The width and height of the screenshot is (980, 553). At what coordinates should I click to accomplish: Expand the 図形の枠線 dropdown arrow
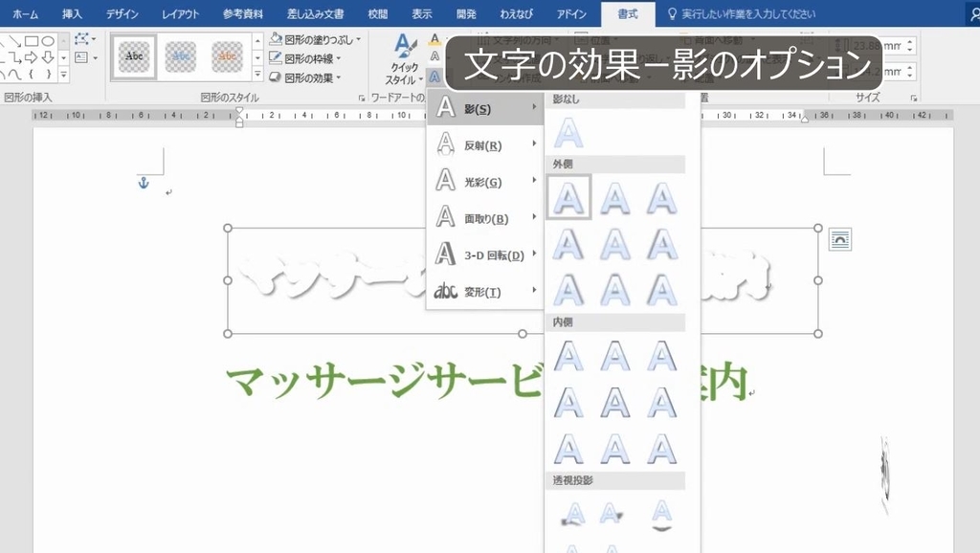[x=338, y=58]
